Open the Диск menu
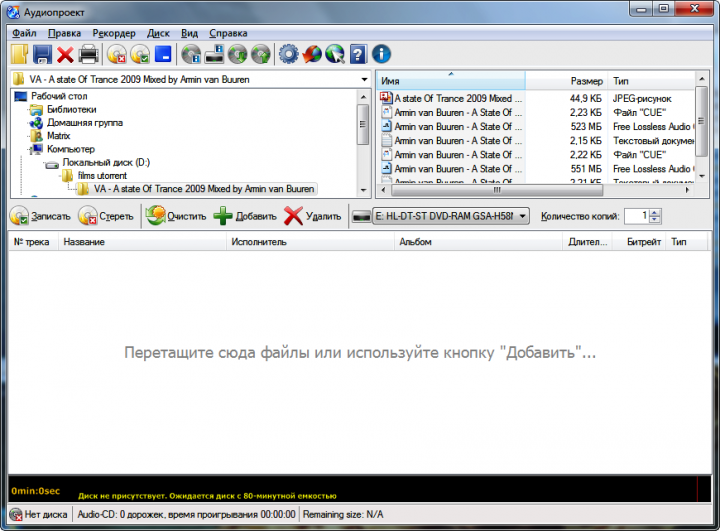 click(158, 33)
